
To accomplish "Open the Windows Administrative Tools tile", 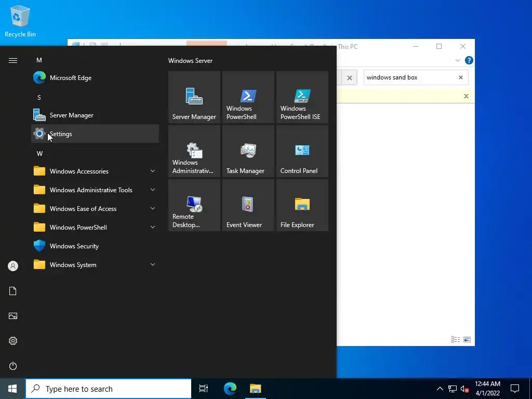I will pos(194,151).
